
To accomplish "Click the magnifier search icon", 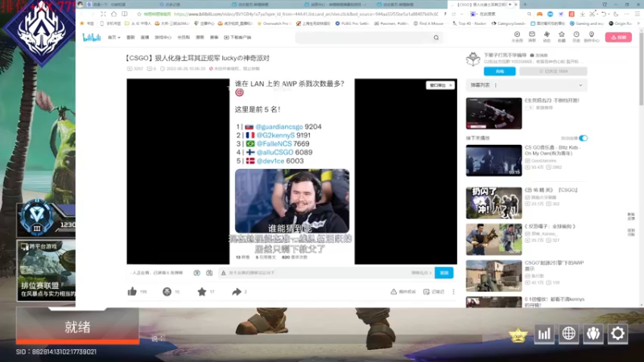I will pos(436,37).
